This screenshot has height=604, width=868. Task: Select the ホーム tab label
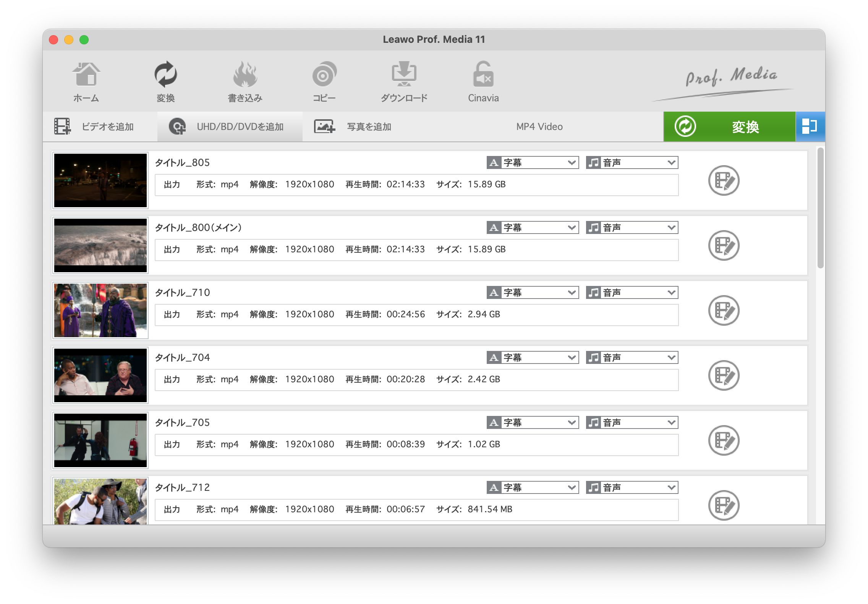coord(86,98)
